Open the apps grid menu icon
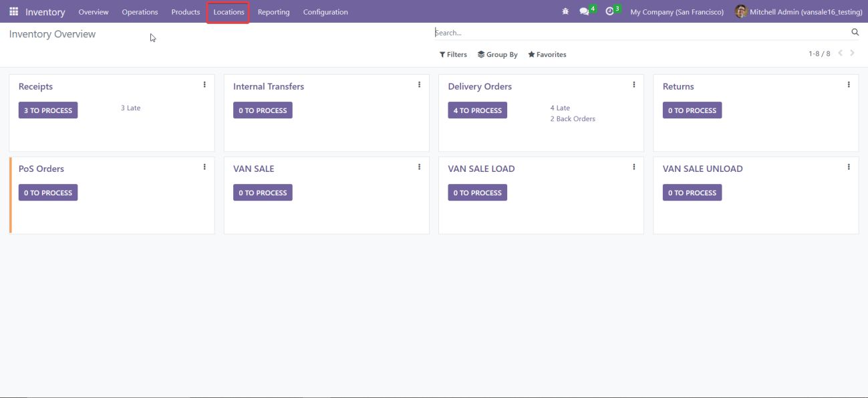 (13, 12)
